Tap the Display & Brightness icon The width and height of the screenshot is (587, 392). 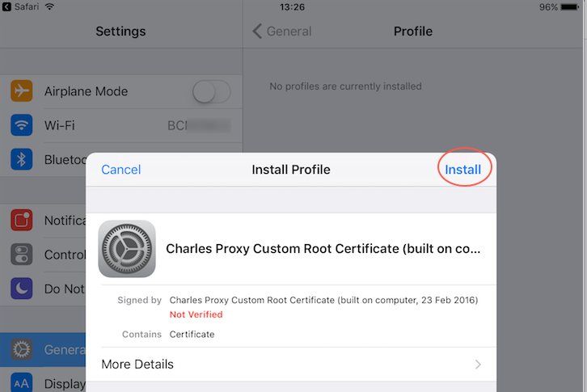[21, 383]
